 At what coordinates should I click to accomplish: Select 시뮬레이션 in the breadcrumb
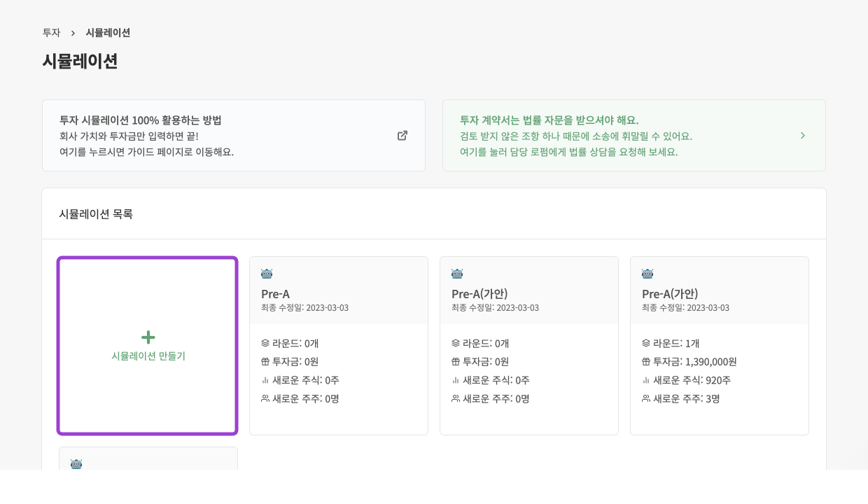pyautogui.click(x=108, y=32)
